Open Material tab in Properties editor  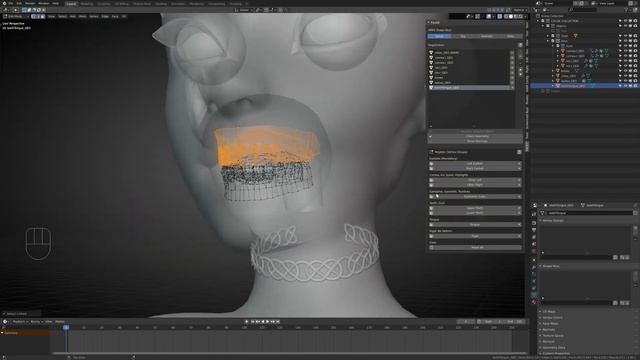(534, 302)
